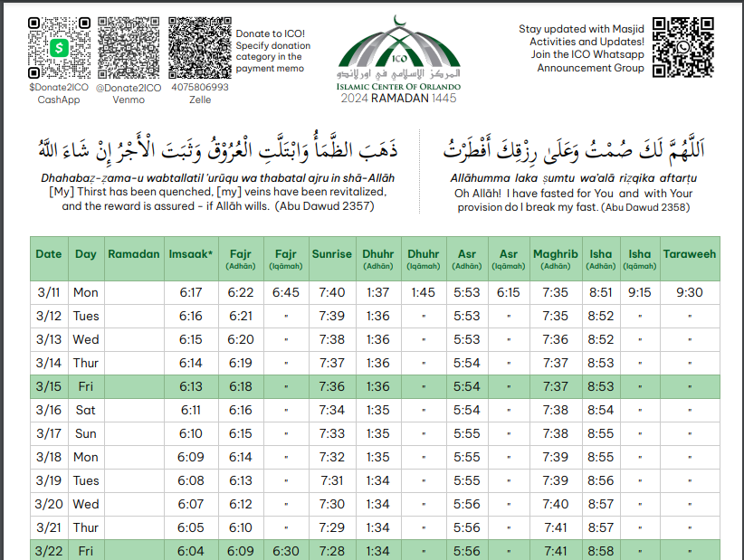Click Fajr Adhān 6:20 on 3/13
Image resolution: width=744 pixels, height=560 pixels.
241,339
